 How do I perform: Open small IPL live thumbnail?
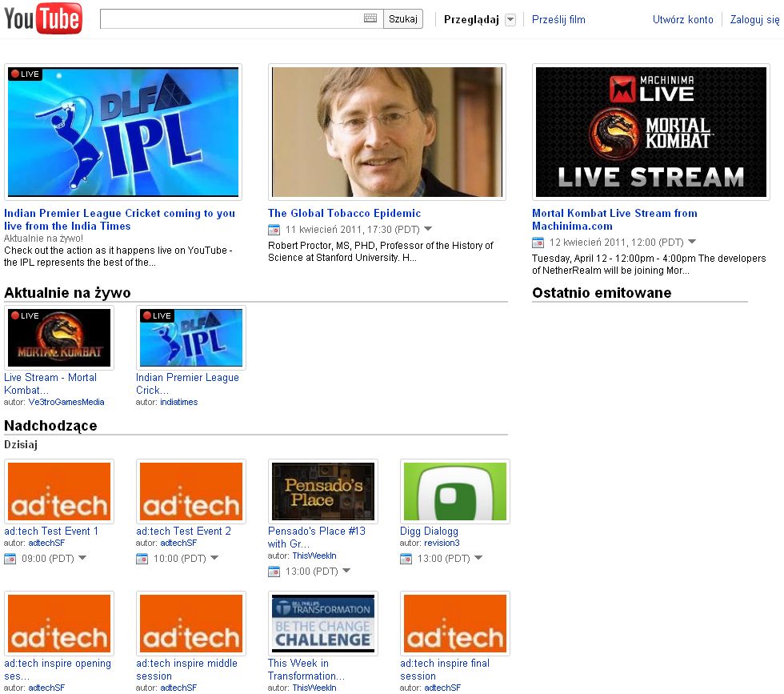(191, 338)
